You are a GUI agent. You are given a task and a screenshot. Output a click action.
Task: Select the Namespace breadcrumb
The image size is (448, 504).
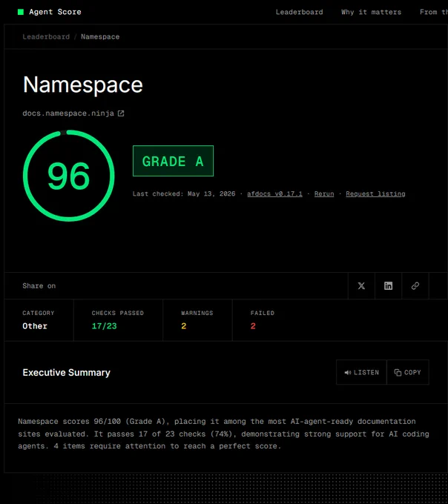pyautogui.click(x=100, y=36)
